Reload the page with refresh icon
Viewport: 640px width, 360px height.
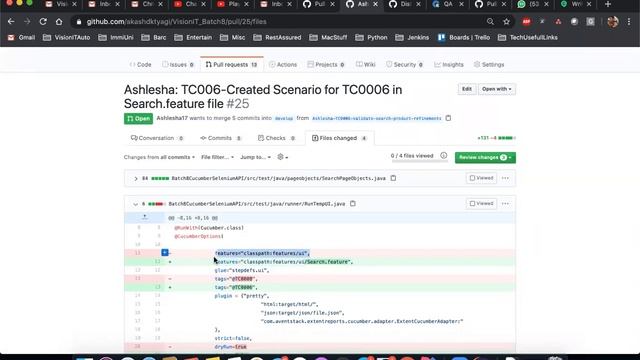click(x=43, y=22)
